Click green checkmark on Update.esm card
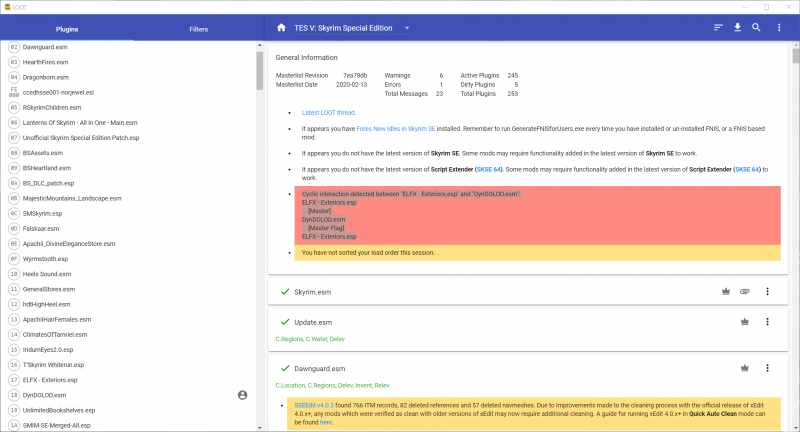This screenshot has height=432, width=800. (285, 322)
